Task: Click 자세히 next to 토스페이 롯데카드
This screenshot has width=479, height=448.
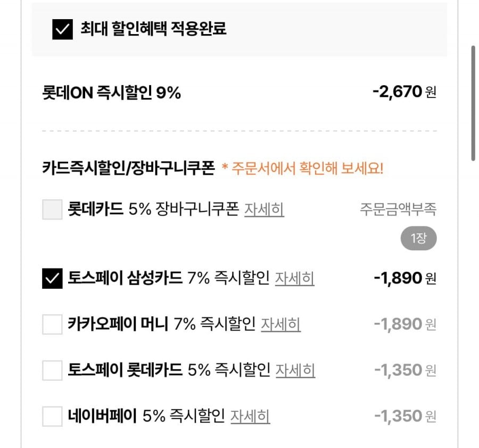Action: click(295, 370)
